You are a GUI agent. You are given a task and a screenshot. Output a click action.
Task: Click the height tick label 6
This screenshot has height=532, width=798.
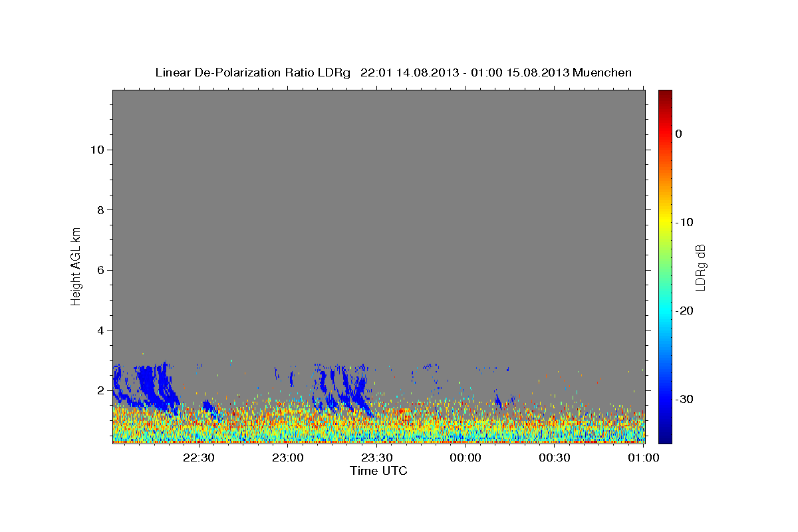coord(100,270)
